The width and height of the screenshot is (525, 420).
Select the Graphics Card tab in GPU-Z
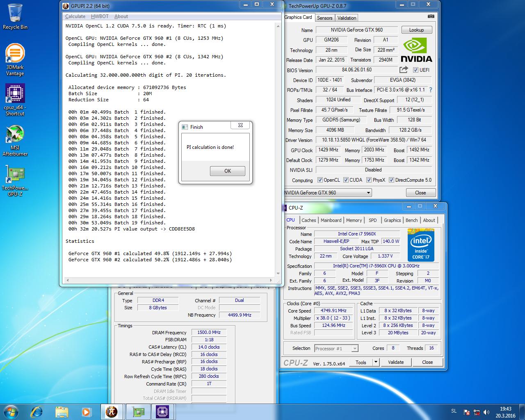299,17
